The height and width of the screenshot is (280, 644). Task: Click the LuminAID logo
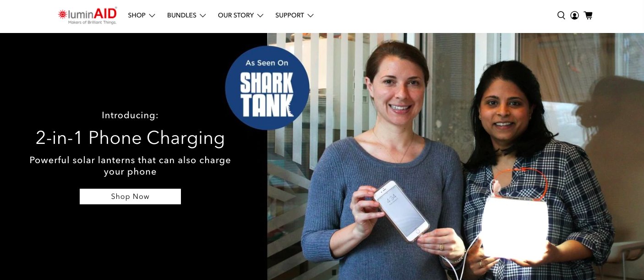point(87,16)
